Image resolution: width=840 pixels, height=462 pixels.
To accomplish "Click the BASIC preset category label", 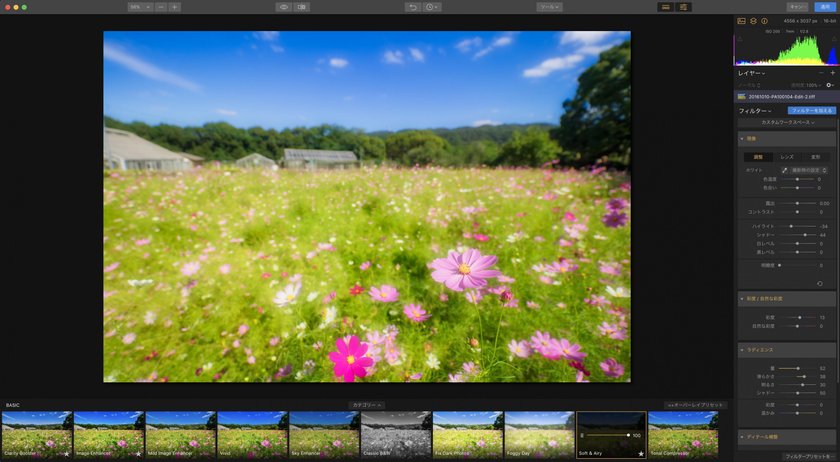I will coord(12,405).
